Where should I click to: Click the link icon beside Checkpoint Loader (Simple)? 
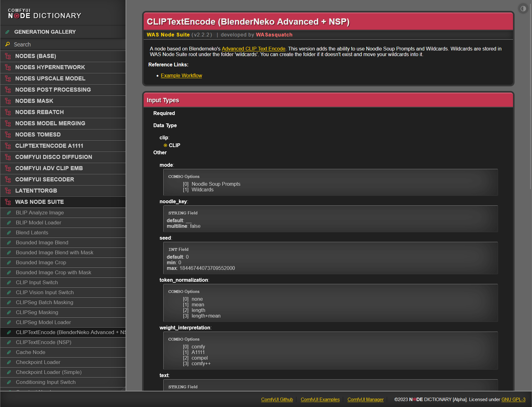tap(9, 372)
